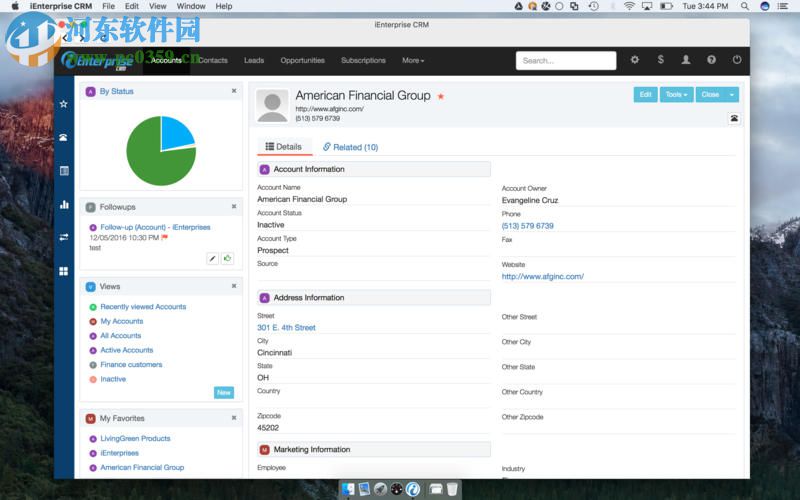Open the help question mark icon
800x500 pixels.
(x=711, y=60)
